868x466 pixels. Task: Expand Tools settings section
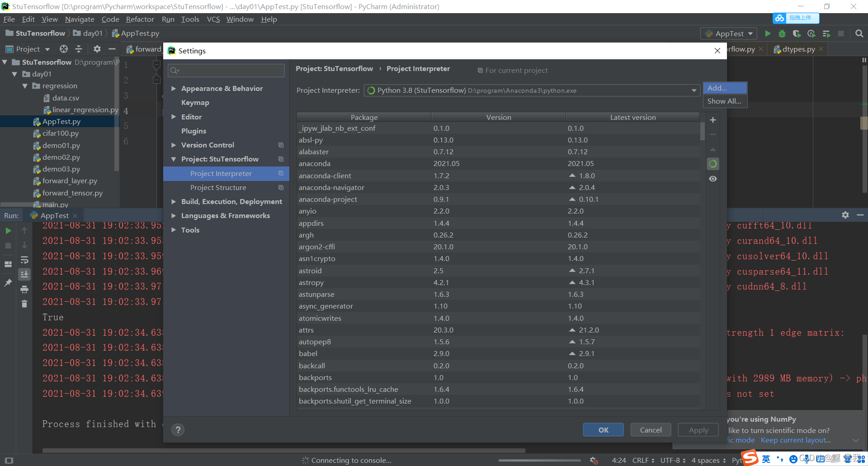tap(173, 230)
